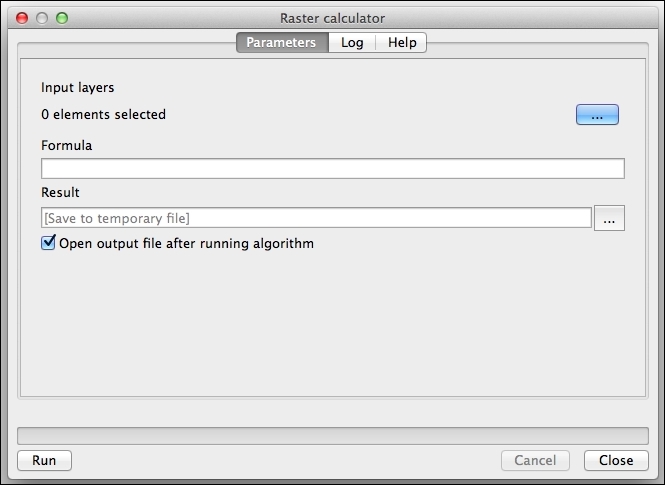Zoom the window with the green button

coord(62,18)
